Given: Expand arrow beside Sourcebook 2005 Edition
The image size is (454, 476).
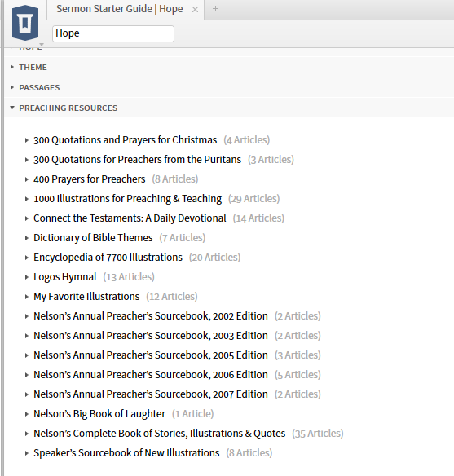Looking at the screenshot, I should coord(27,355).
